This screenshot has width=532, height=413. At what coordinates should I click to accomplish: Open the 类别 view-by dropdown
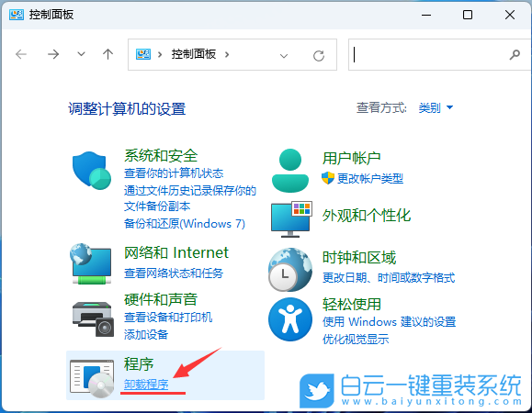pyautogui.click(x=436, y=107)
